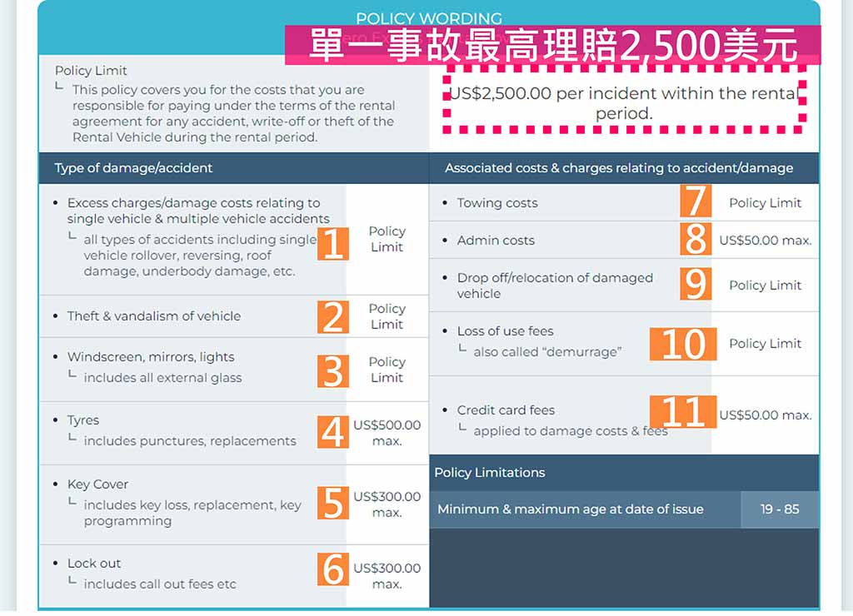The width and height of the screenshot is (853, 616).
Task: Click 'includes punctures, replacements' sub-note
Action: 190,441
